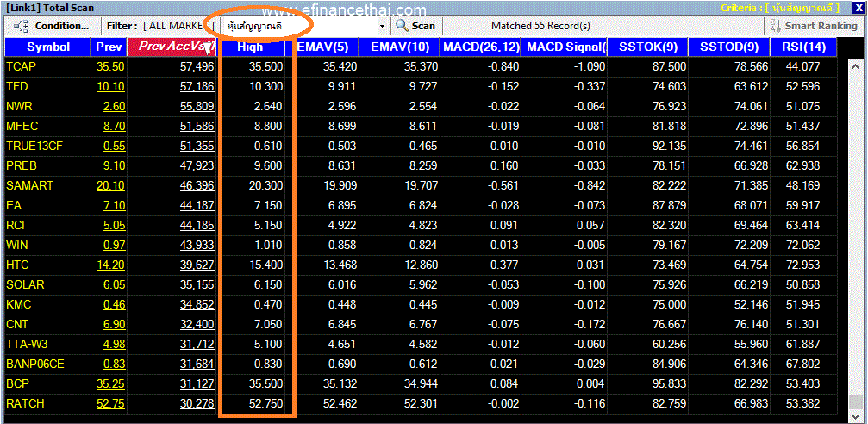Select symbol TFD
Image resolution: width=868 pixels, height=424 pixels.
pos(17,86)
